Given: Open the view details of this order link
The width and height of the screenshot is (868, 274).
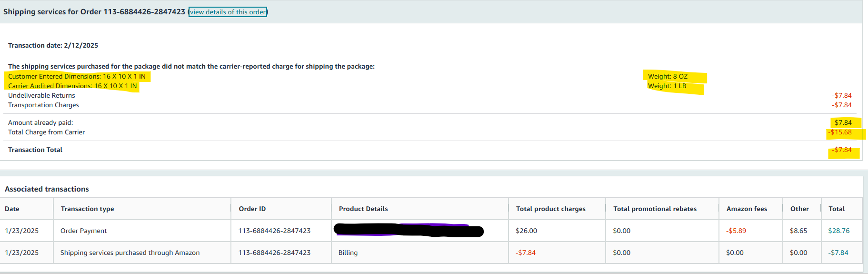Looking at the screenshot, I should pos(228,12).
